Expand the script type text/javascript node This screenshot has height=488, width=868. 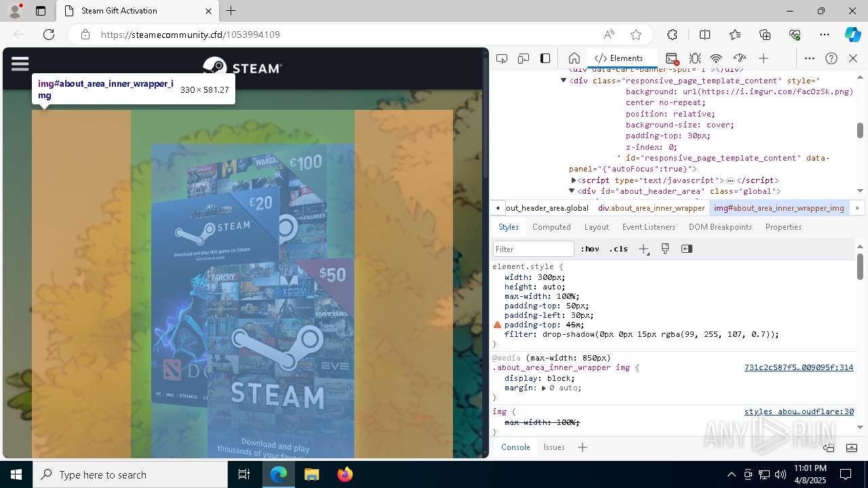[x=573, y=180]
